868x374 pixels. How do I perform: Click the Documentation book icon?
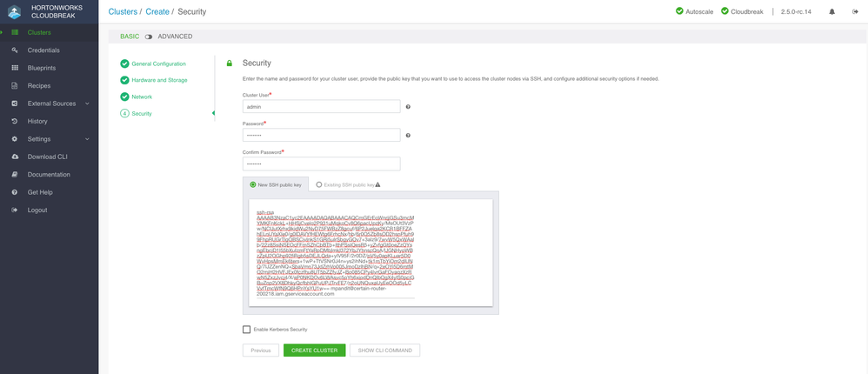click(15, 174)
